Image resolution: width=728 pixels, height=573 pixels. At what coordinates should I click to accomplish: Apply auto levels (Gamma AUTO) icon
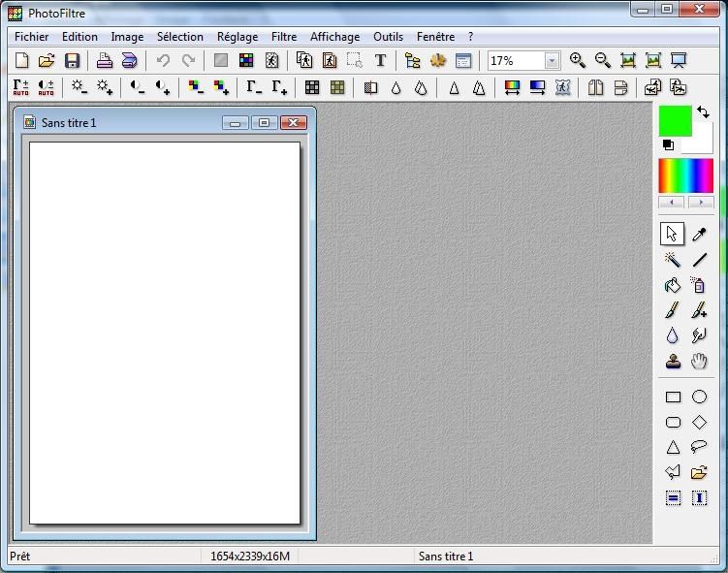(21, 87)
